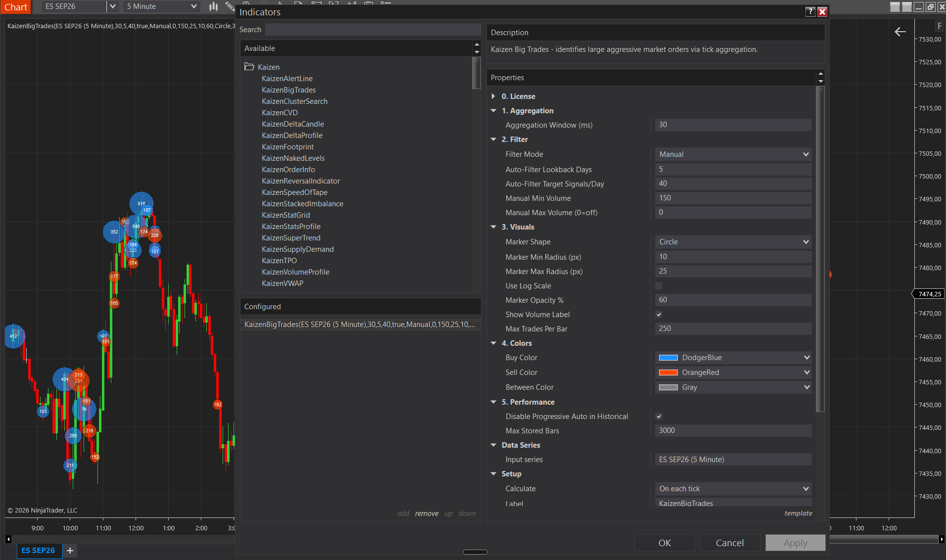The image size is (946, 560).
Task: Click the add link under Configured
Action: (403, 513)
